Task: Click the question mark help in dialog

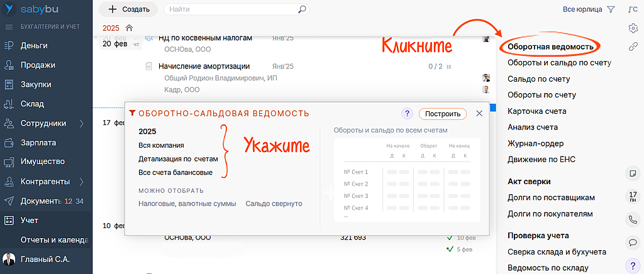Action: pos(407,114)
